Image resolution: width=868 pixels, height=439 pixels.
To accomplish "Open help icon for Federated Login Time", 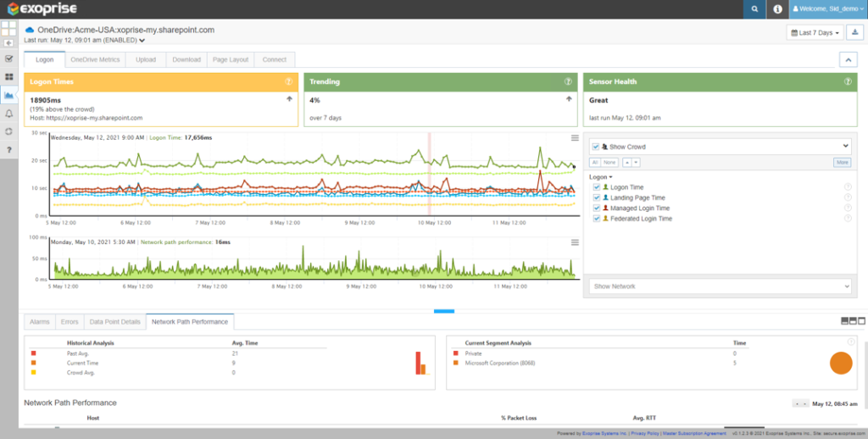I will (x=848, y=219).
